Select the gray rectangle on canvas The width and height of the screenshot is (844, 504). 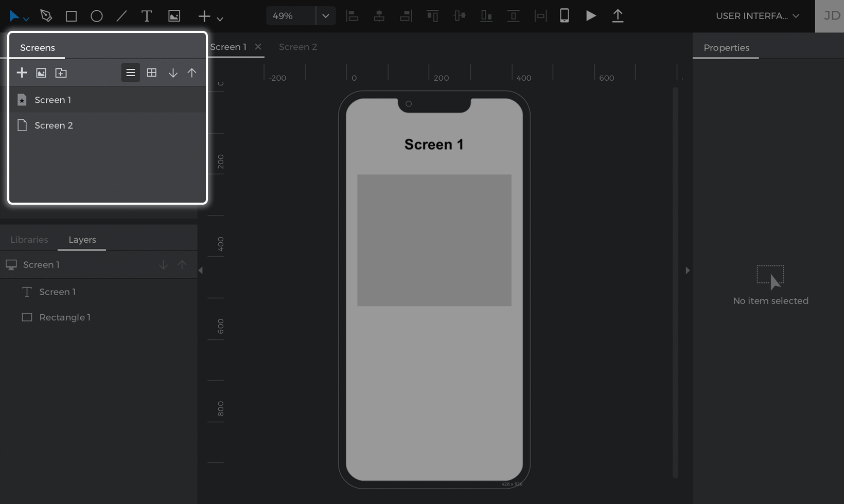[x=434, y=240]
